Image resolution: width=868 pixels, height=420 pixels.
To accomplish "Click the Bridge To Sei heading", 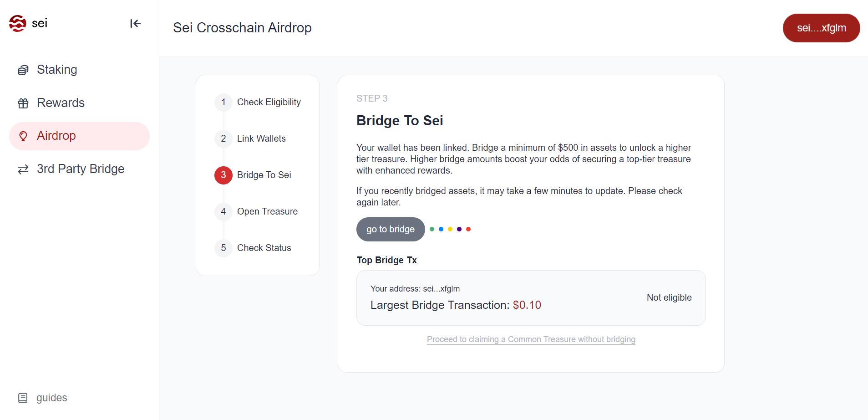I will coord(400,121).
